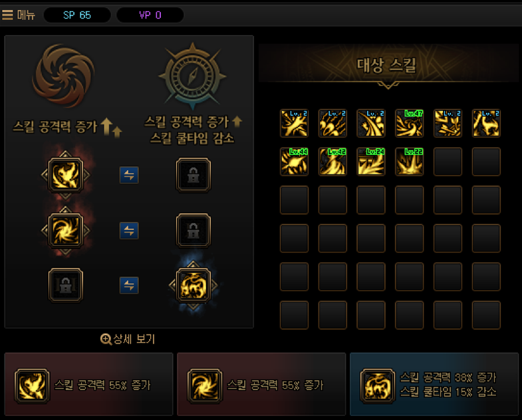
Task: Toggle the first row swap arrows button
Action: (129, 175)
